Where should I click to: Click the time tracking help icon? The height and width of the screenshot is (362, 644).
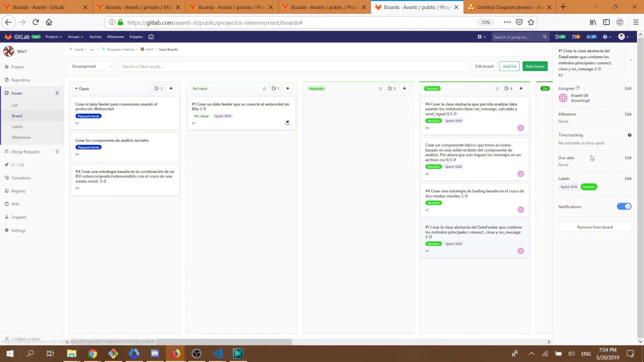click(x=629, y=135)
